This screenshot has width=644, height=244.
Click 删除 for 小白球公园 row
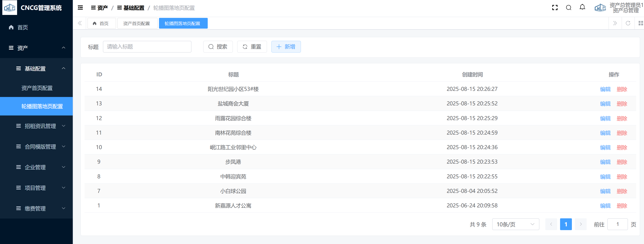tap(622, 191)
